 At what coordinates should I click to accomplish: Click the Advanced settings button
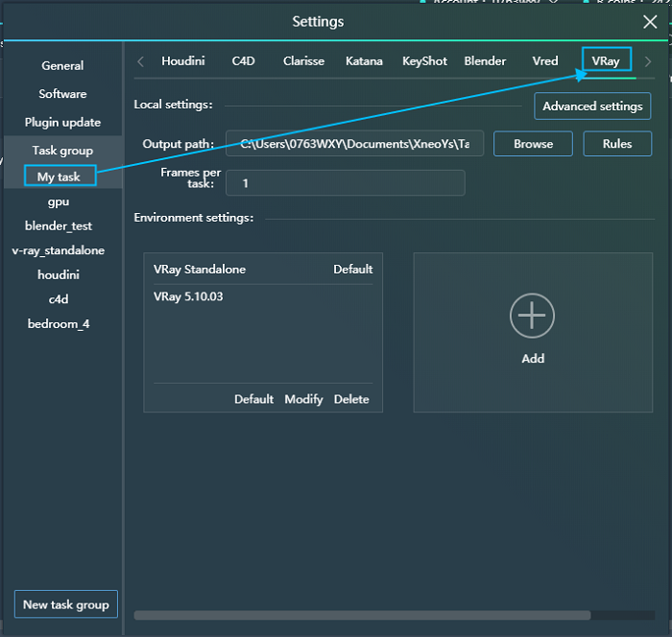(x=592, y=106)
